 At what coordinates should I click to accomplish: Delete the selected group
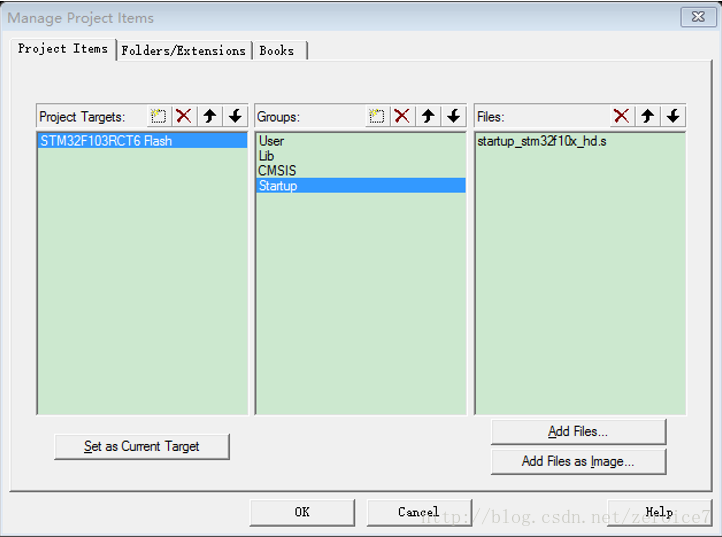pos(402,116)
